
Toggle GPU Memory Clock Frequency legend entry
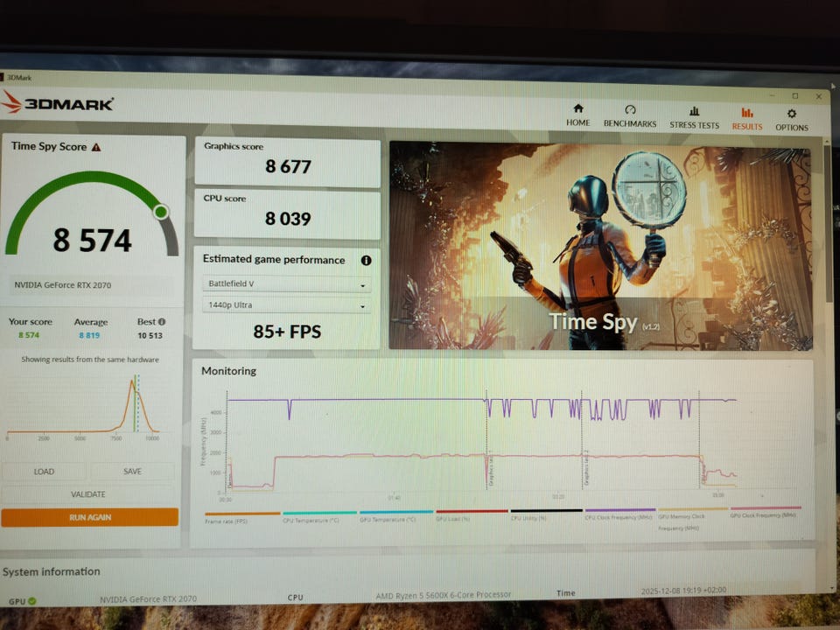(693, 519)
